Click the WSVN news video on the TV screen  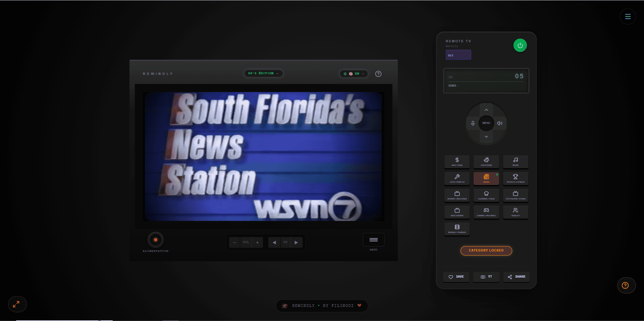point(263,156)
